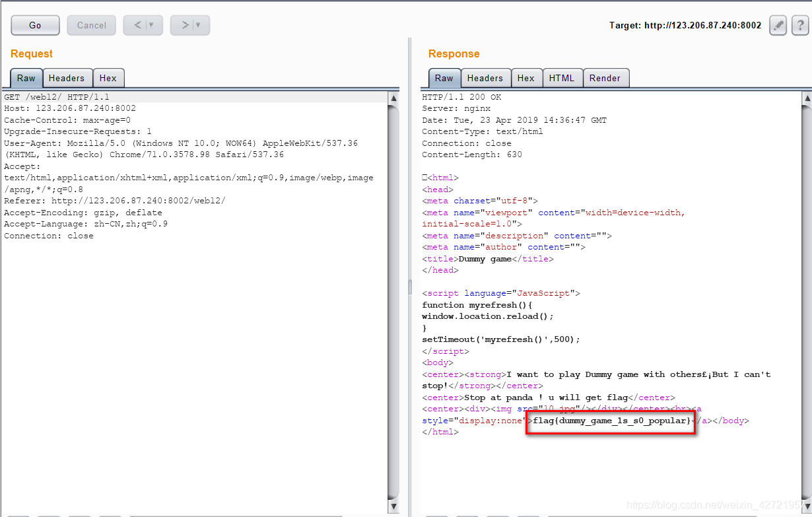Click the 'window.location.reload();' code line

488,316
